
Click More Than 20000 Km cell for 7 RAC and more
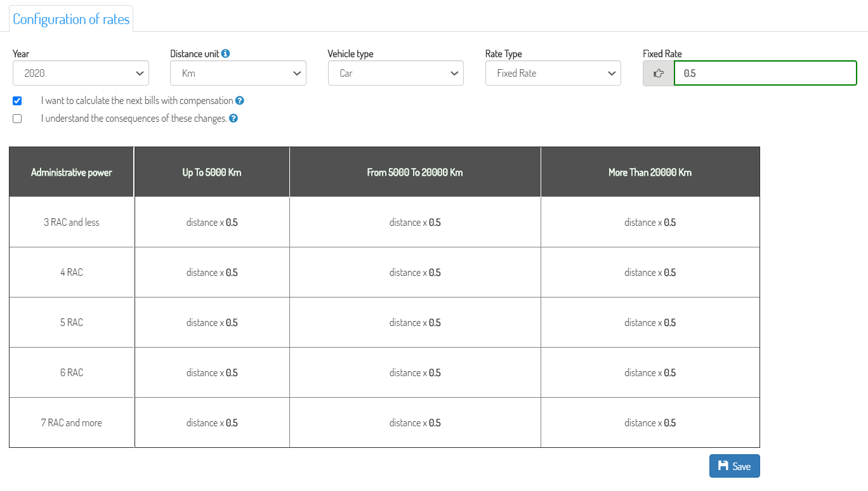pos(650,422)
